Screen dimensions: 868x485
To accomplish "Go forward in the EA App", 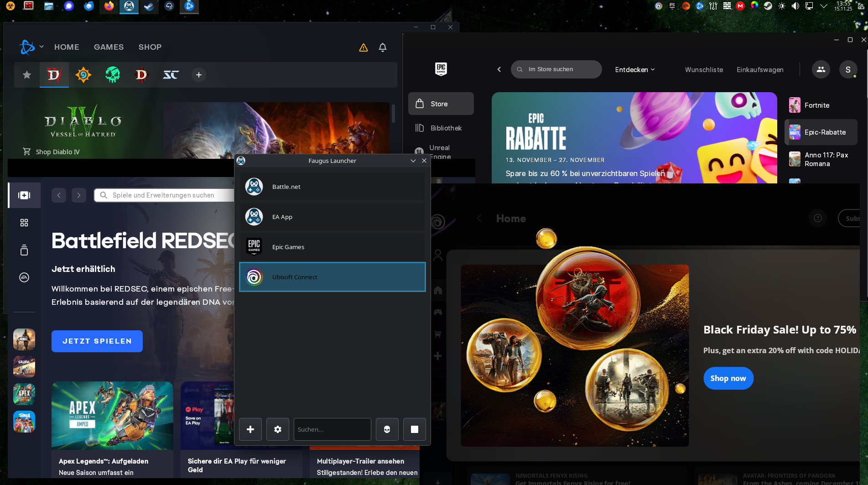I will 79,195.
